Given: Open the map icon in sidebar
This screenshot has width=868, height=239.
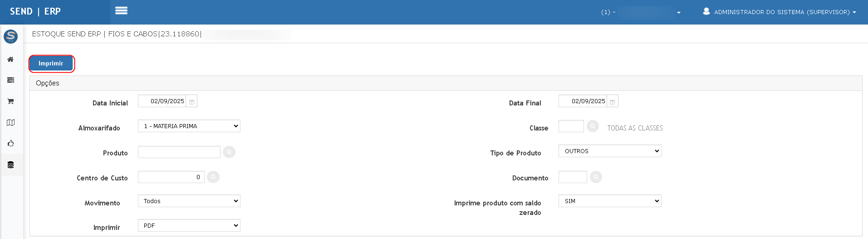Looking at the screenshot, I should tap(10, 123).
